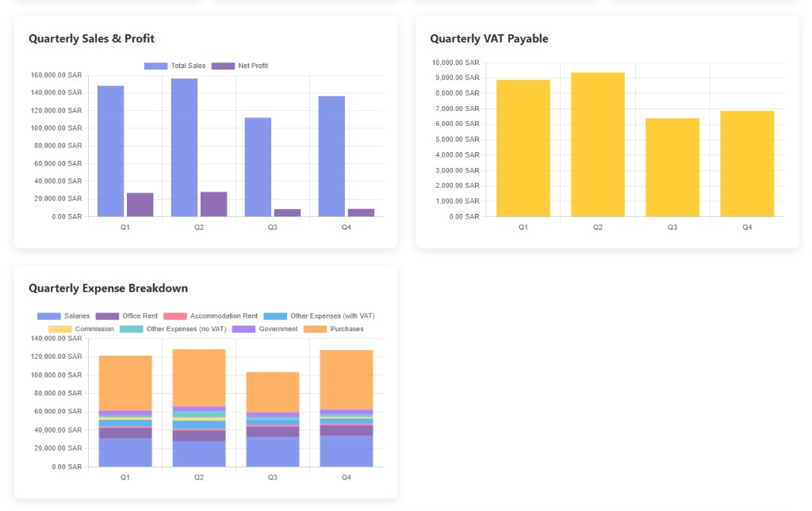Click 140,000.00 SAR label in Expense Breakdown chart

56,338
